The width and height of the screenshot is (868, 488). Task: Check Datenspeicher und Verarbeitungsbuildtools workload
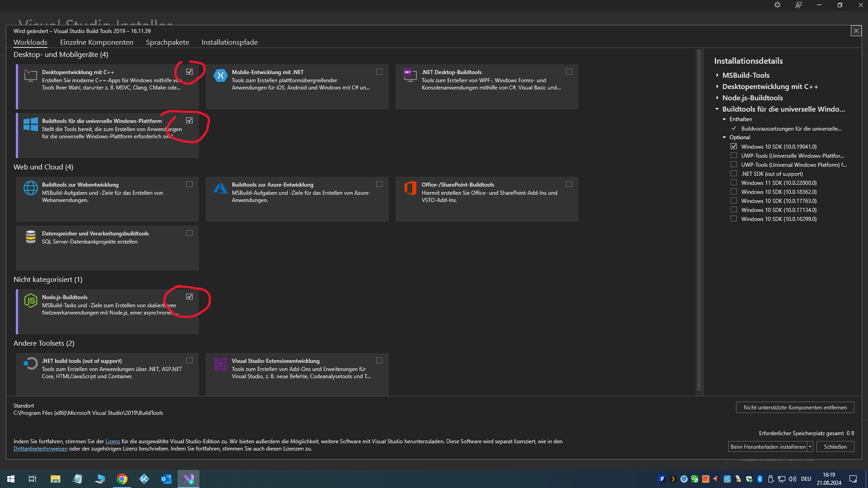click(189, 233)
